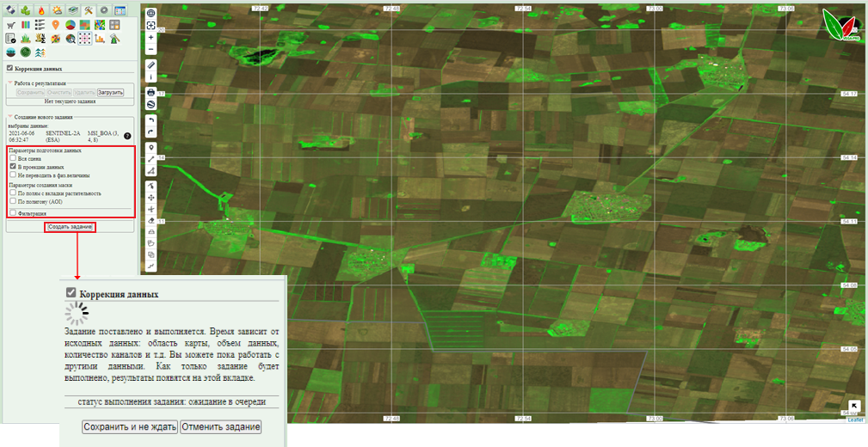Click the globe icon in map toolbar

[151, 14]
